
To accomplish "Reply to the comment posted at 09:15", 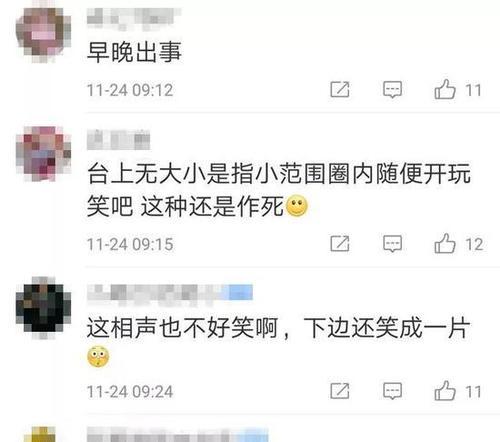I will tap(392, 244).
